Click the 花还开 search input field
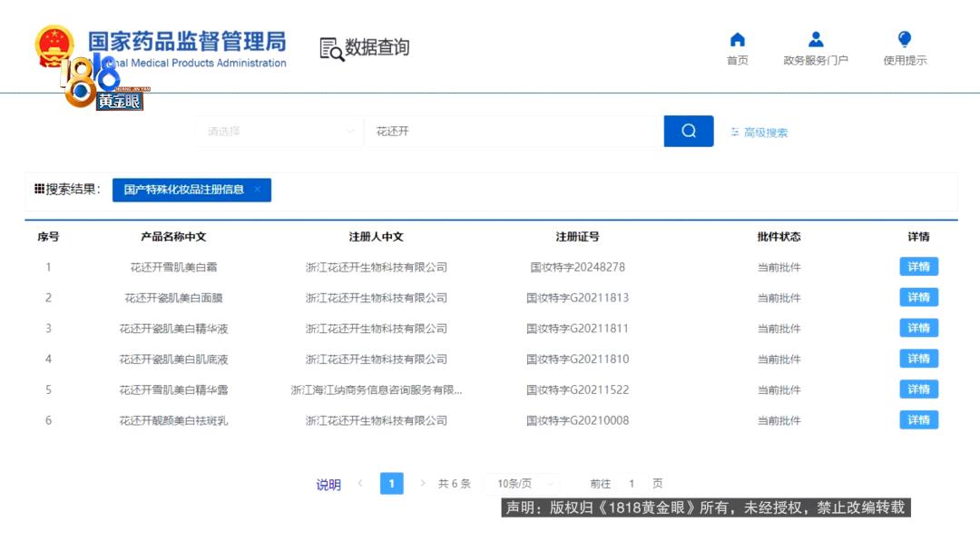Screen dimensions: 980x552 (x=514, y=132)
